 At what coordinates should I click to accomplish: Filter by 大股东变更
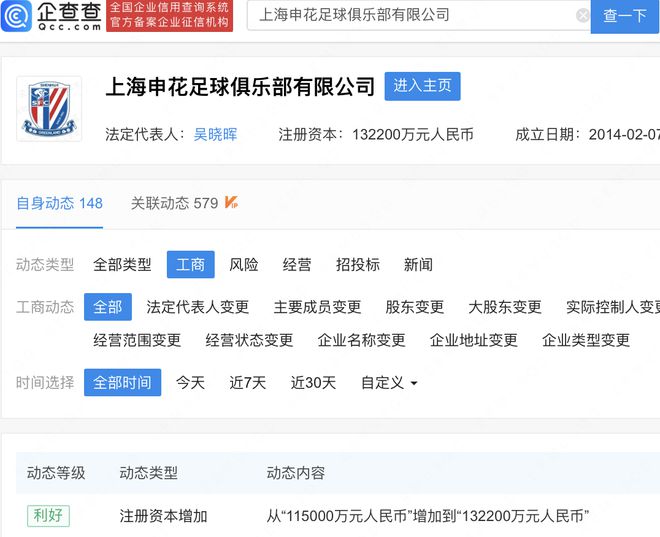click(x=505, y=307)
